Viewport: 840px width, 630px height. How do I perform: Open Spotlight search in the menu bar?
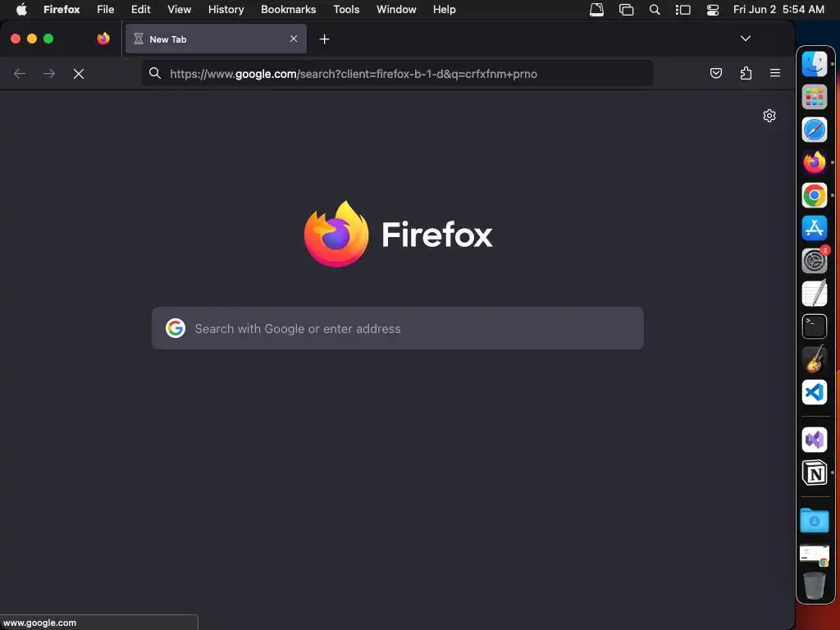[x=654, y=10]
